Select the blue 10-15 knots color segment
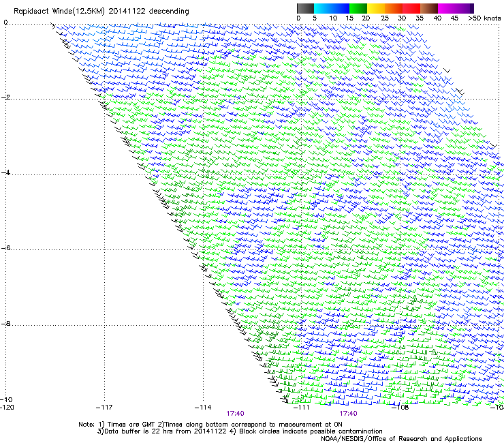504x443 pixels. point(341,8)
